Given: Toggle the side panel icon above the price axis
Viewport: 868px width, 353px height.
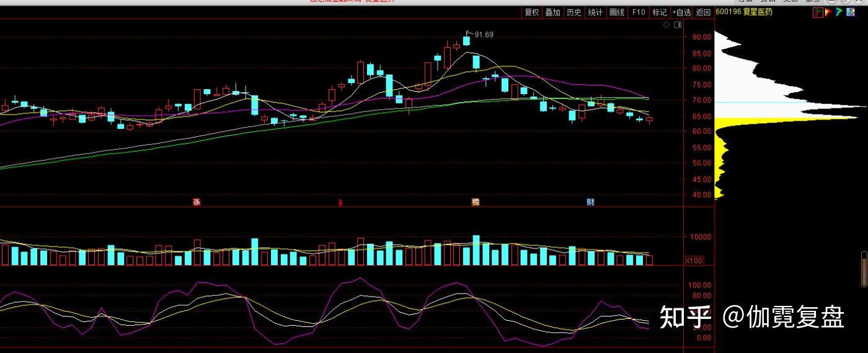Looking at the screenshot, I should [678, 25].
